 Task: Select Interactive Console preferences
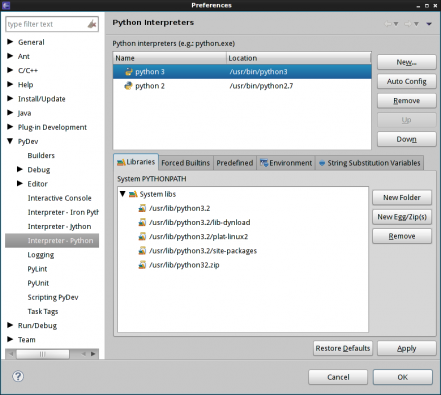59,198
